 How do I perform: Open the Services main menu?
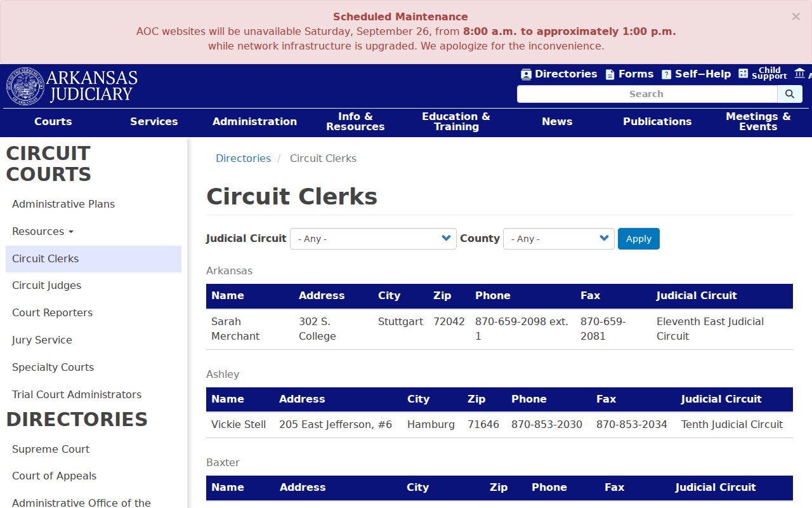154,121
